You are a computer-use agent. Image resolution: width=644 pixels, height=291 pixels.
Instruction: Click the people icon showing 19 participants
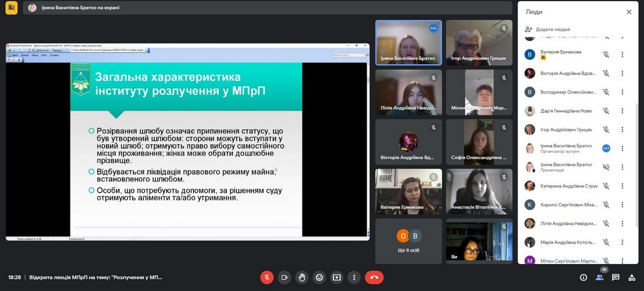coord(599,277)
